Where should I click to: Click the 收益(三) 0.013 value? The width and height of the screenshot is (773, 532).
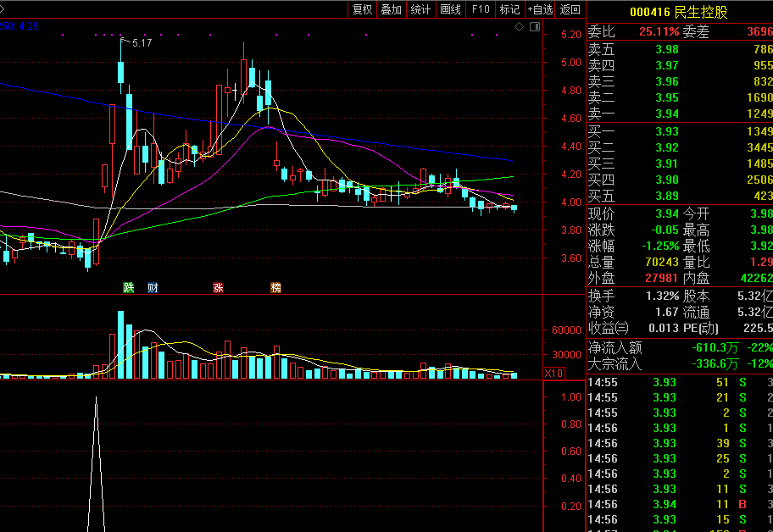664,329
